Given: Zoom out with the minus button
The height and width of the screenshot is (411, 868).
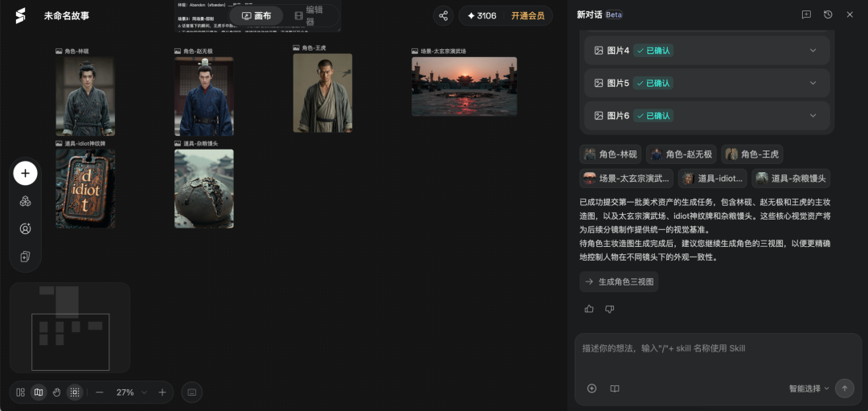Looking at the screenshot, I should pos(100,393).
